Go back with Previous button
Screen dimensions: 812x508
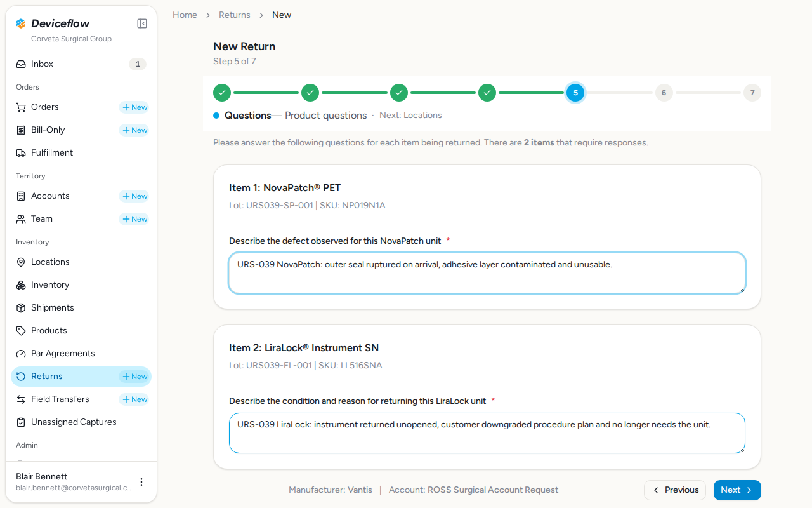pyautogui.click(x=675, y=490)
